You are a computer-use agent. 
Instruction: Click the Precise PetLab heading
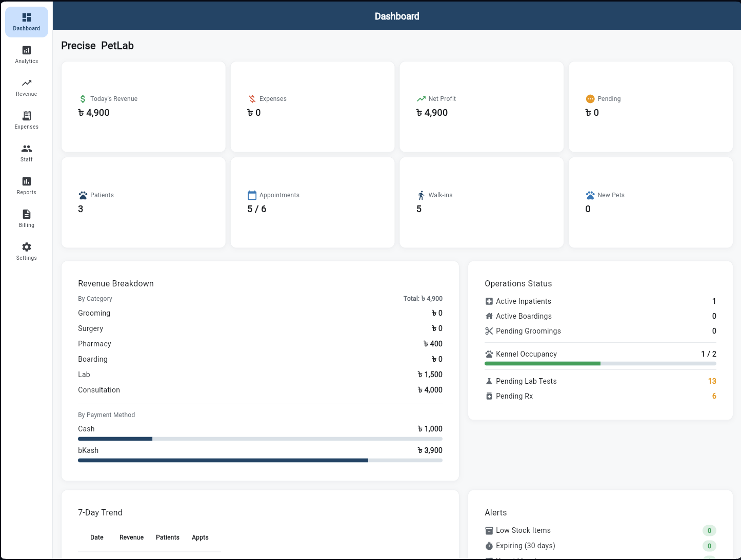point(97,46)
